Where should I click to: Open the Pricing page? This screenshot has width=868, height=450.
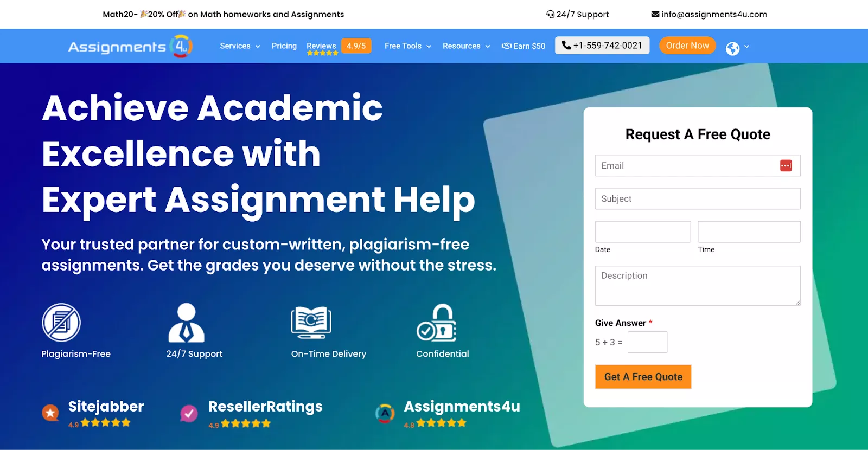284,46
